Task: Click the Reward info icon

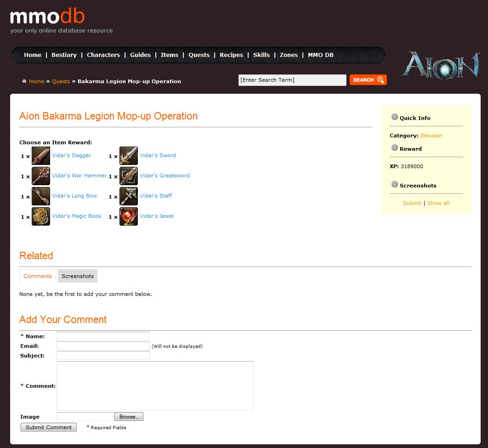Action: click(394, 147)
